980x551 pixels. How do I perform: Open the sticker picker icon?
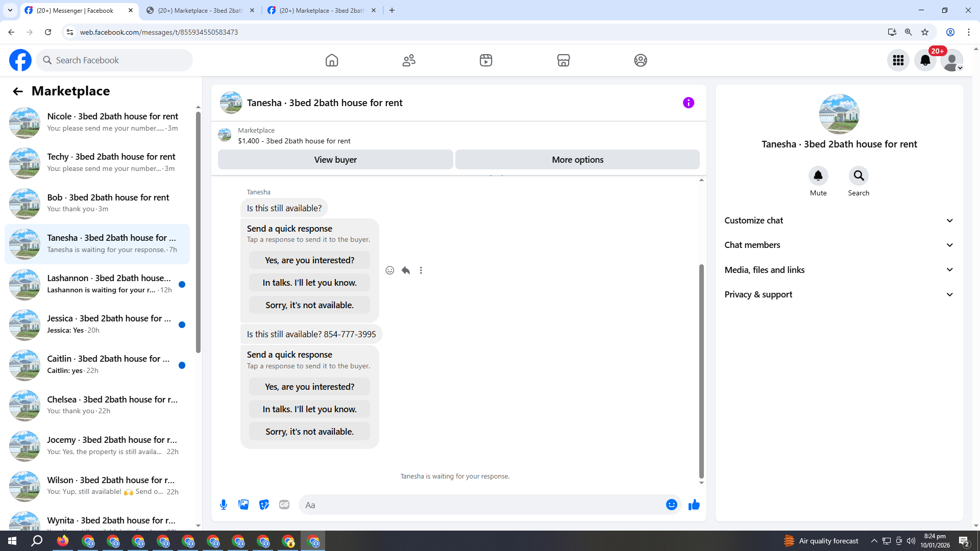(264, 505)
